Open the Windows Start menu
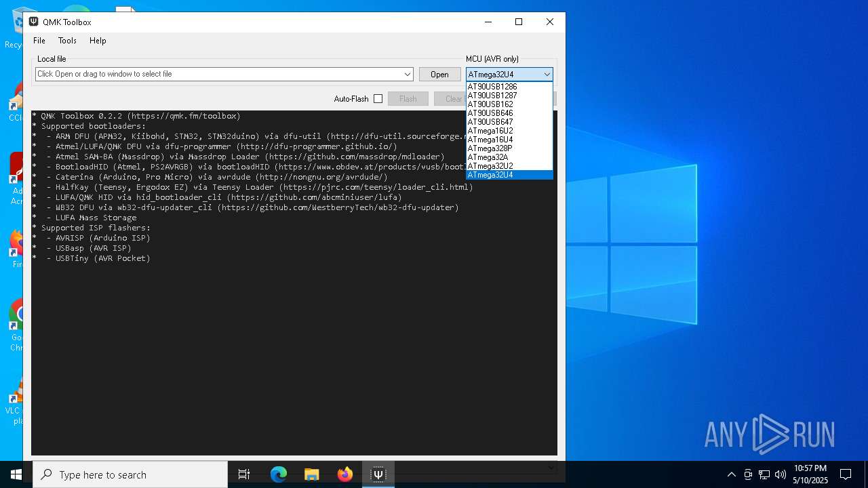The width and height of the screenshot is (868, 488). point(16,474)
